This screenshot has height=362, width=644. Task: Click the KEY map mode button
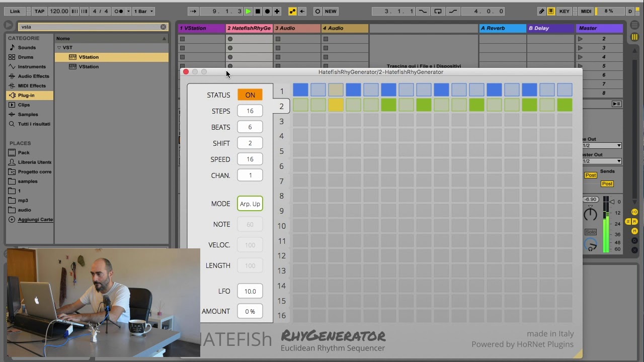point(565,11)
